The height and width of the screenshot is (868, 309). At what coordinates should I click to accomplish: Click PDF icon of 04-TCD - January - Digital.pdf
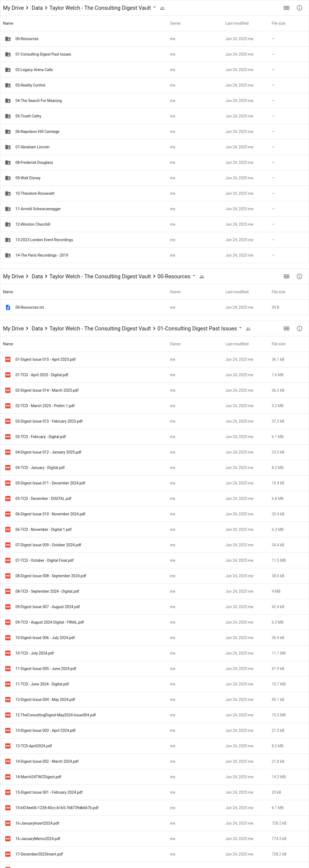[8, 468]
